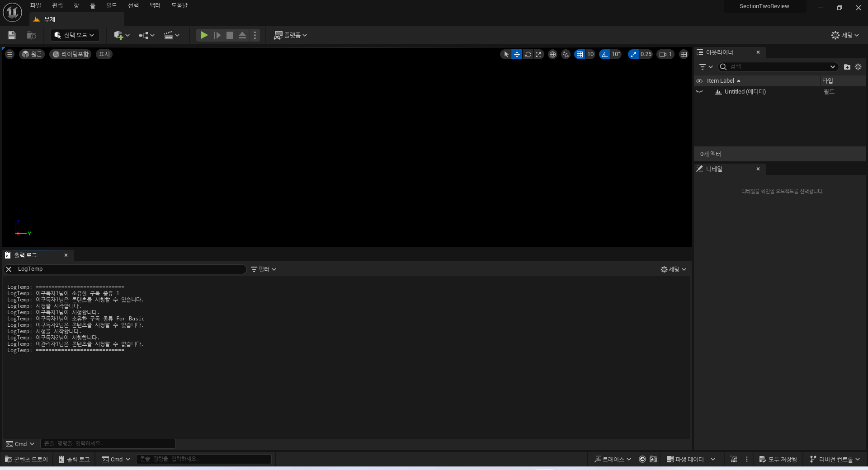Open the viewport hamburger options menu
The height and width of the screenshot is (470, 868).
(9, 54)
